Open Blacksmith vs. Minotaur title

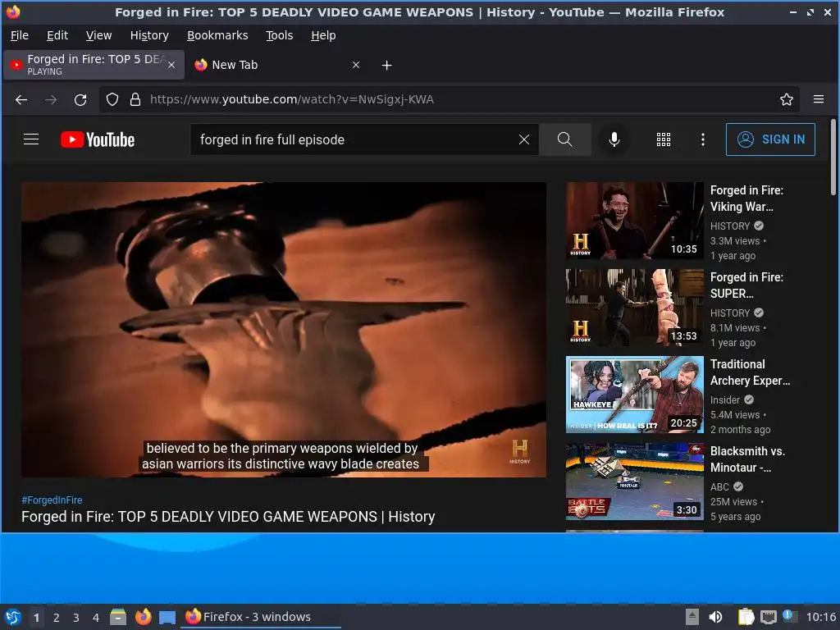point(748,459)
